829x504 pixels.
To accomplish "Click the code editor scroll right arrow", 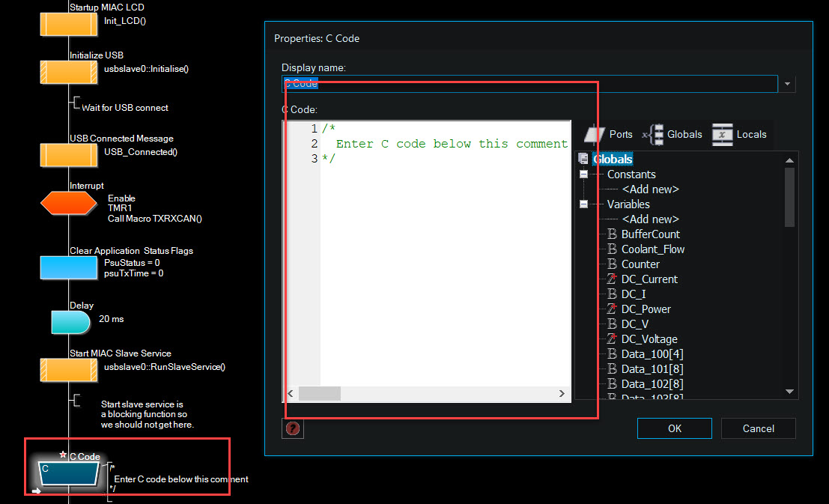I will click(562, 393).
